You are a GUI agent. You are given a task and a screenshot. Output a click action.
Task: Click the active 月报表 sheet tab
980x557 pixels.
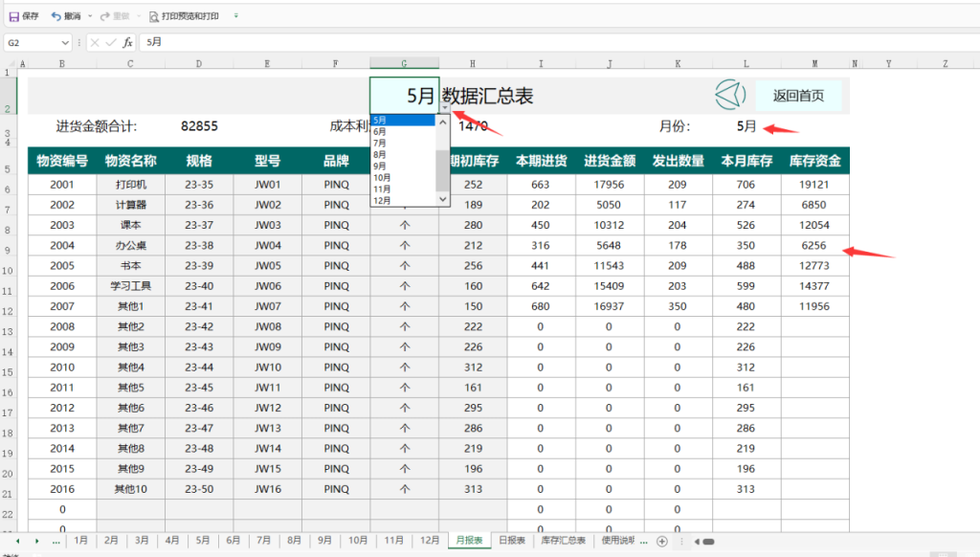pos(469,541)
